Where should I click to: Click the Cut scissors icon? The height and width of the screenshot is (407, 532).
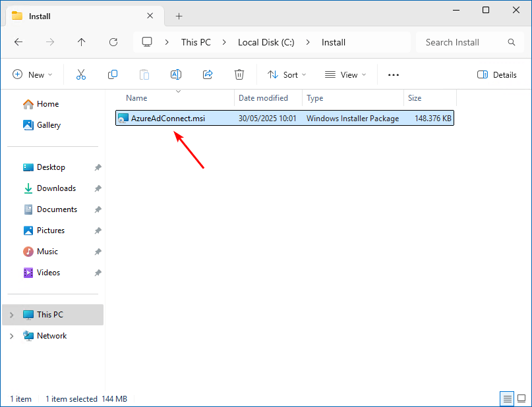click(81, 75)
